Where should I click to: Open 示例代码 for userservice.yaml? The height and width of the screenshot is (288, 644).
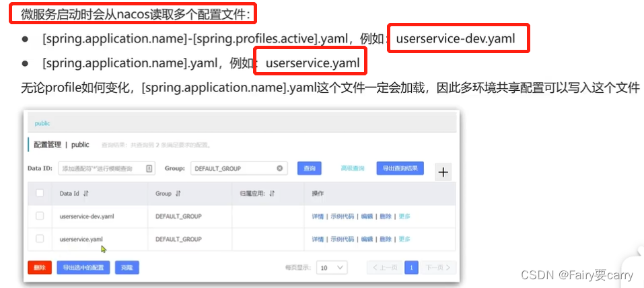coord(342,239)
